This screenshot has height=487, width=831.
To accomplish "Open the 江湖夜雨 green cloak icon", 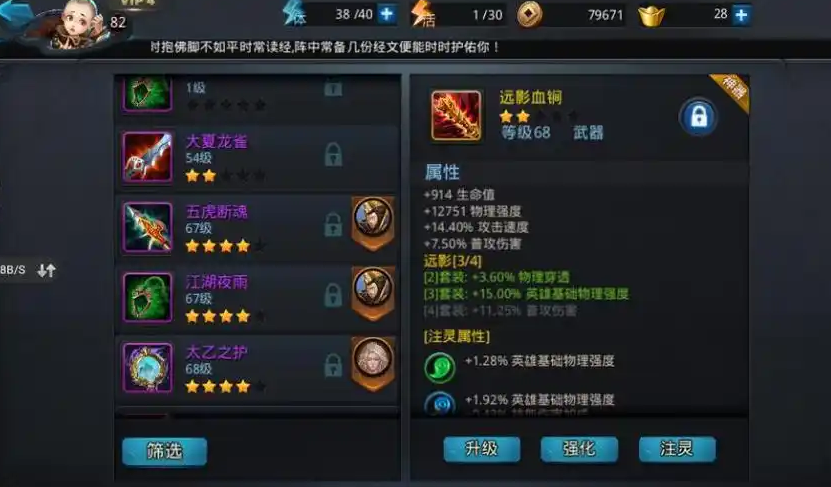I will point(147,297).
